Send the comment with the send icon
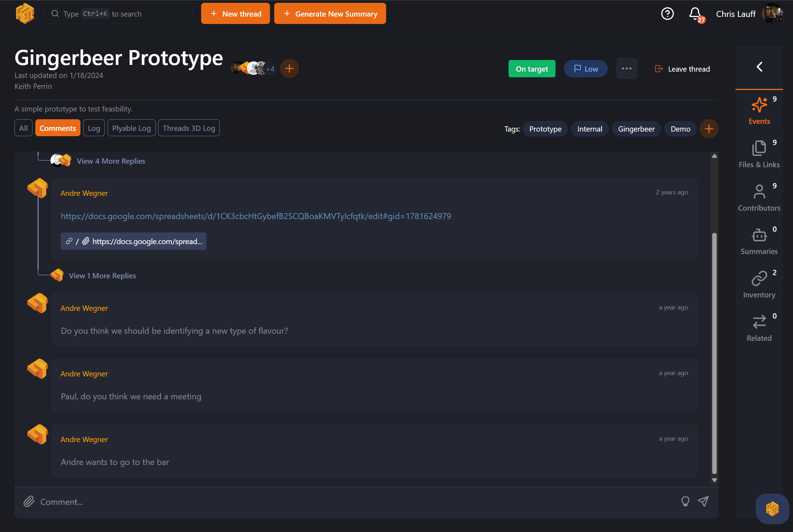The image size is (793, 532). click(703, 501)
